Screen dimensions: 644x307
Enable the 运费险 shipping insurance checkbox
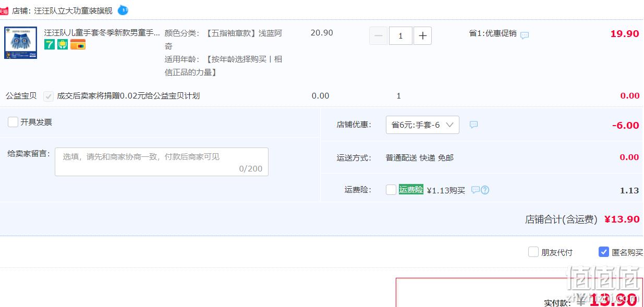click(391, 190)
